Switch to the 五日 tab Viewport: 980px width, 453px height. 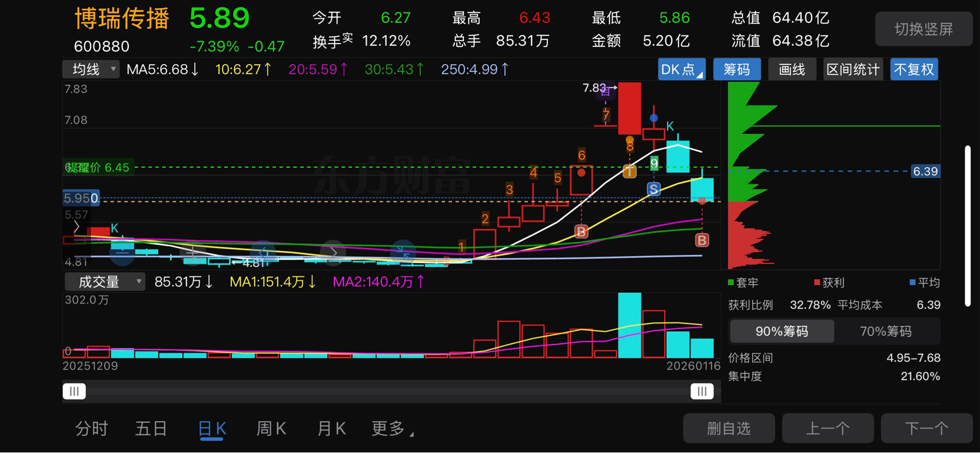point(151,428)
